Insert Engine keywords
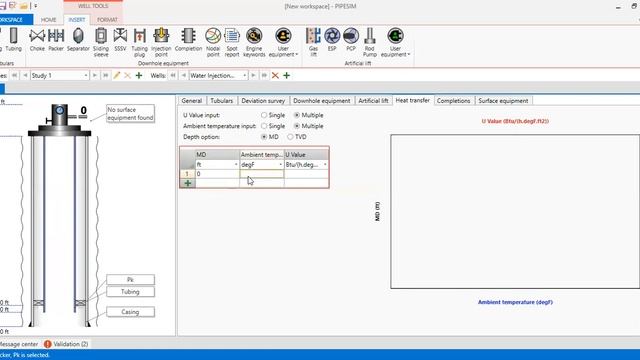 click(254, 42)
